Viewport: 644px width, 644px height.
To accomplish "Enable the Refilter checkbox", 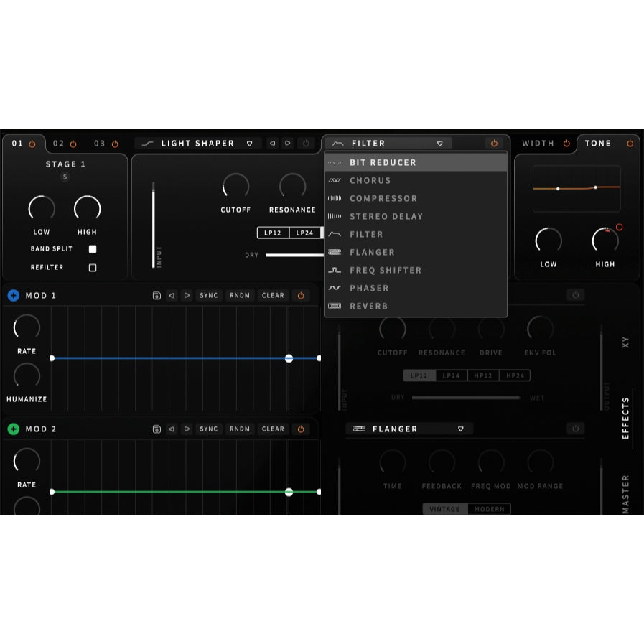I will coord(92,267).
